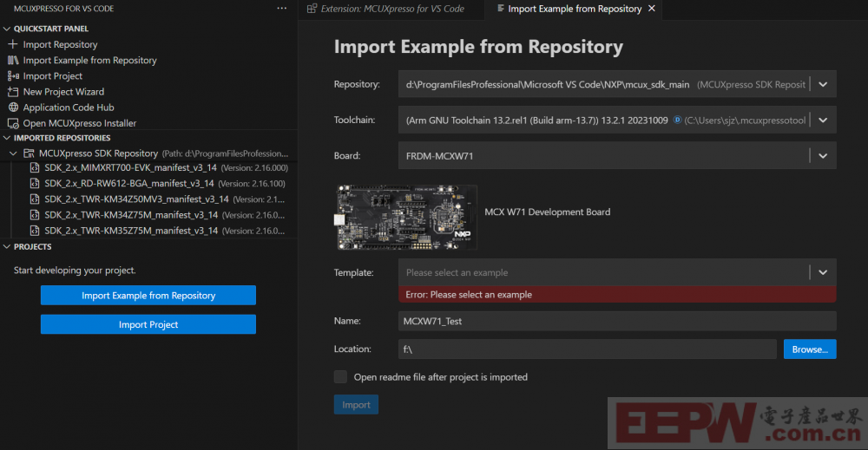Open the Toolchain dropdown arrow
Screen dimensions: 868x450
pyautogui.click(x=823, y=120)
